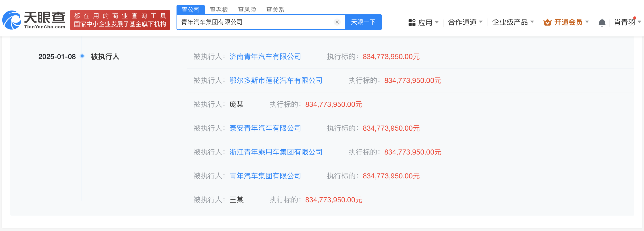Image resolution: width=644 pixels, height=231 pixels.
Task: Click the date 2025-01-08
Action: pyautogui.click(x=57, y=57)
